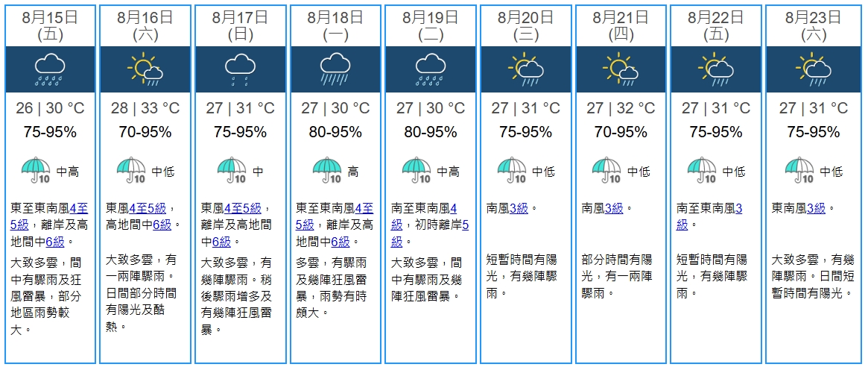The height and width of the screenshot is (370, 868).
Task: Click the 3級 link for 8月23日 東南風
Action: [816, 208]
